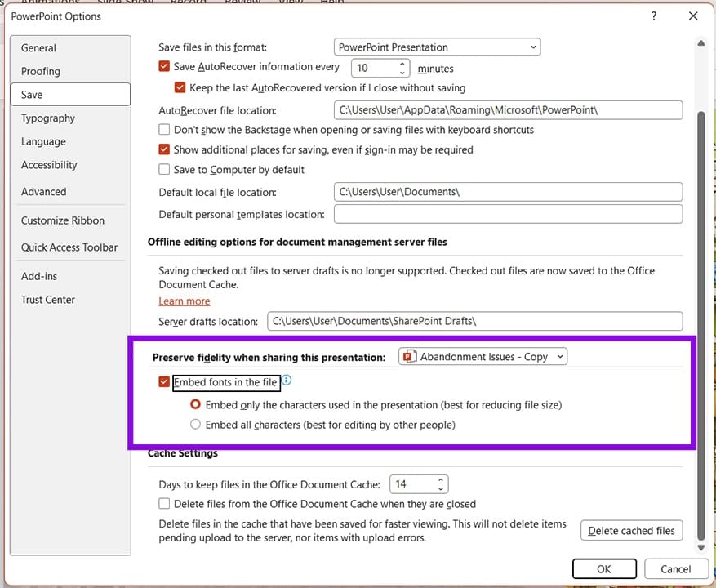The width and height of the screenshot is (716, 588).
Task: Decrease cache days with down arrow
Action: [441, 489]
